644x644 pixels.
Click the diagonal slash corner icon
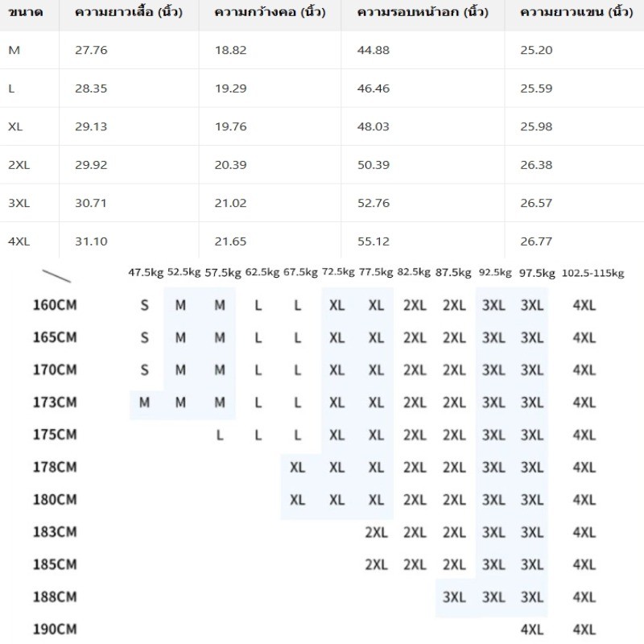[56, 276]
